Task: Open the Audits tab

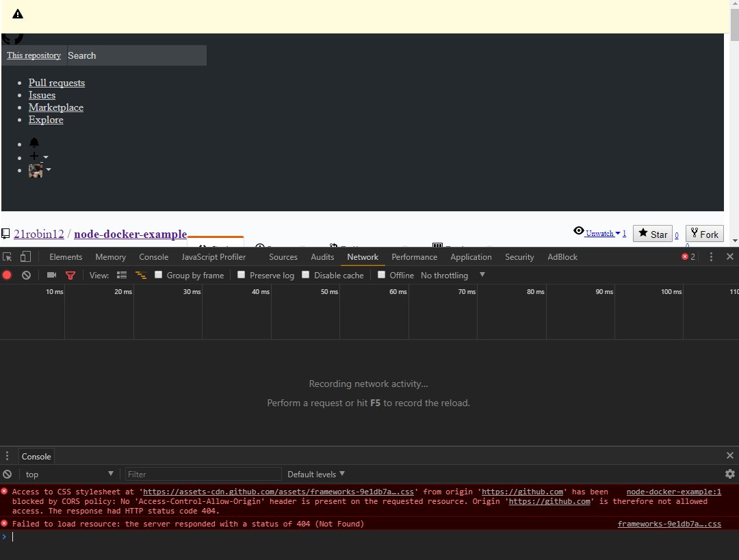Action: (322, 256)
